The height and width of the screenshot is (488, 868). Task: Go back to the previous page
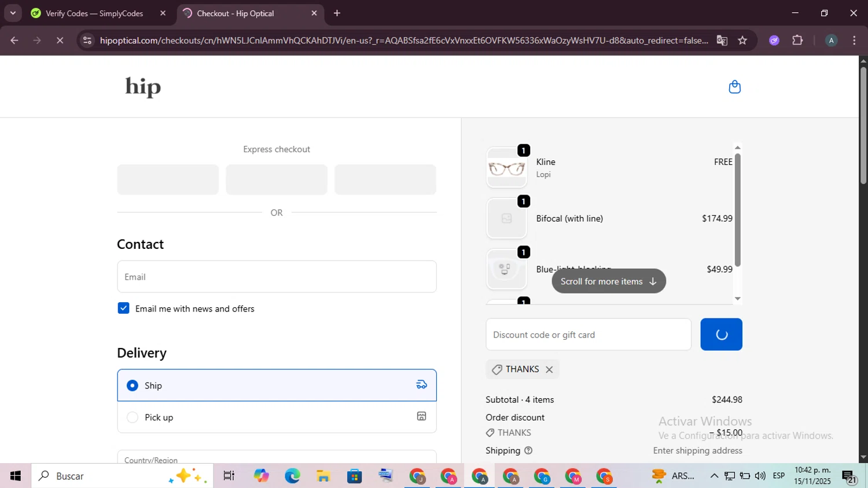point(14,41)
